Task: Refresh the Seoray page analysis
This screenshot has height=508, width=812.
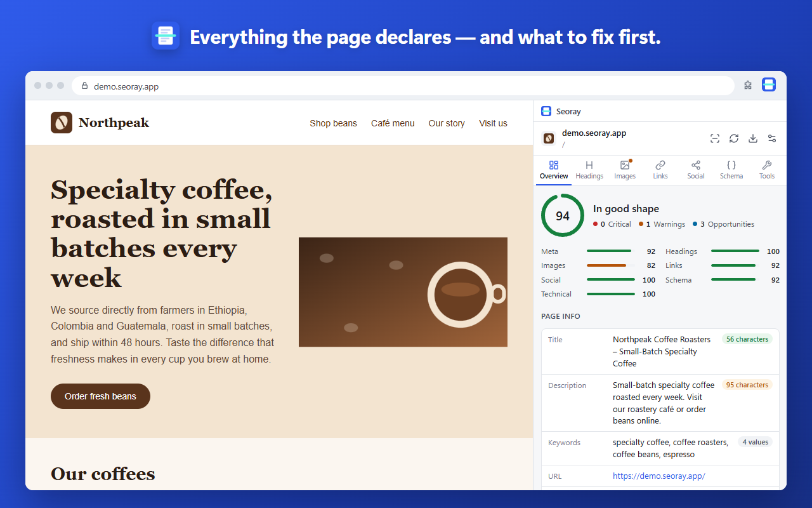Action: click(734, 138)
